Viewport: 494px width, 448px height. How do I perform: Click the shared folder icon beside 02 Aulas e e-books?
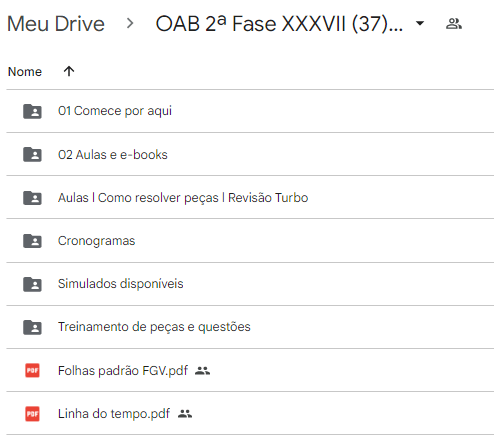point(32,154)
